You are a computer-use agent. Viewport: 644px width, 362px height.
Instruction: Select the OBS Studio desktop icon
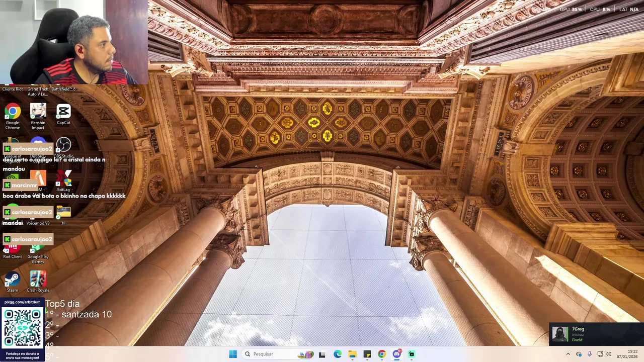[63, 147]
